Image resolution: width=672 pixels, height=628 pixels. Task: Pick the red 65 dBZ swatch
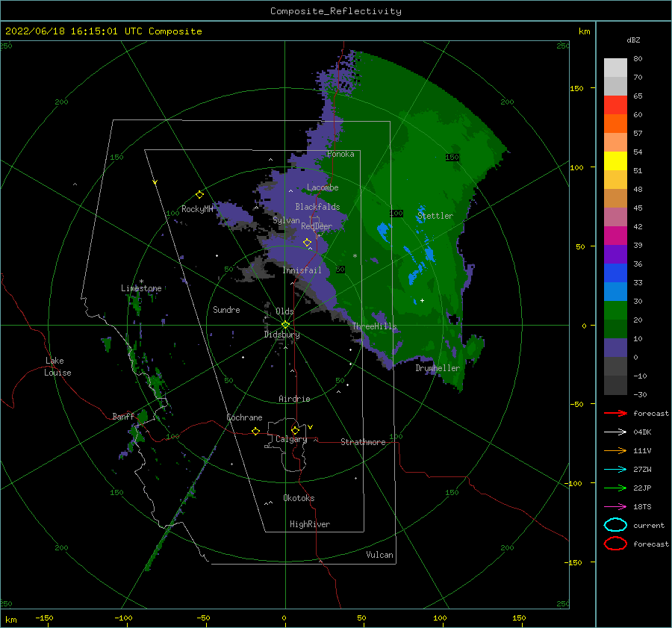tap(615, 105)
